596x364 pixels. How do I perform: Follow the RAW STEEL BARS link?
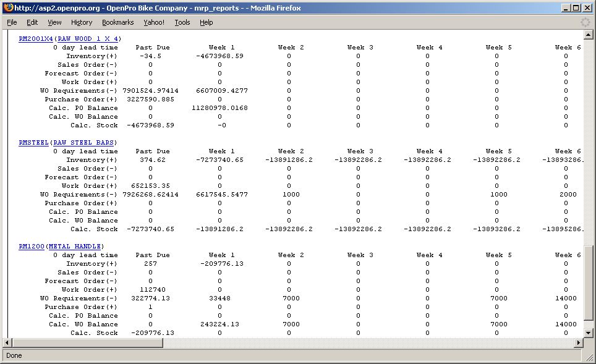pos(83,143)
